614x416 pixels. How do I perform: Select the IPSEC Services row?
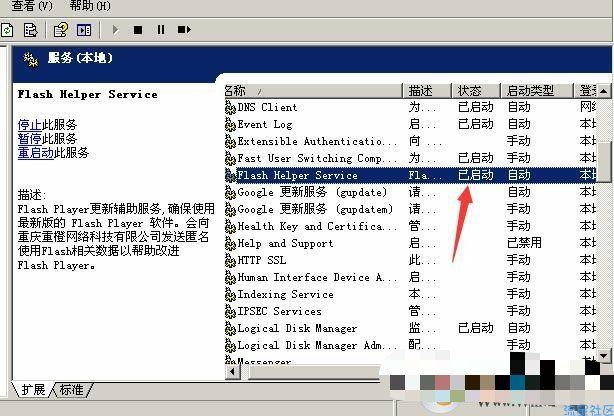coord(410,311)
